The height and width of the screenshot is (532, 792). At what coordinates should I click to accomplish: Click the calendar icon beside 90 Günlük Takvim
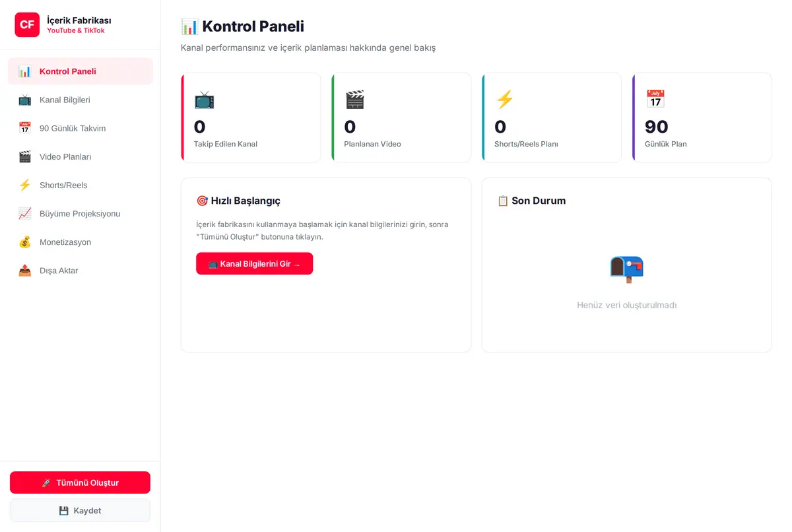pyautogui.click(x=24, y=128)
